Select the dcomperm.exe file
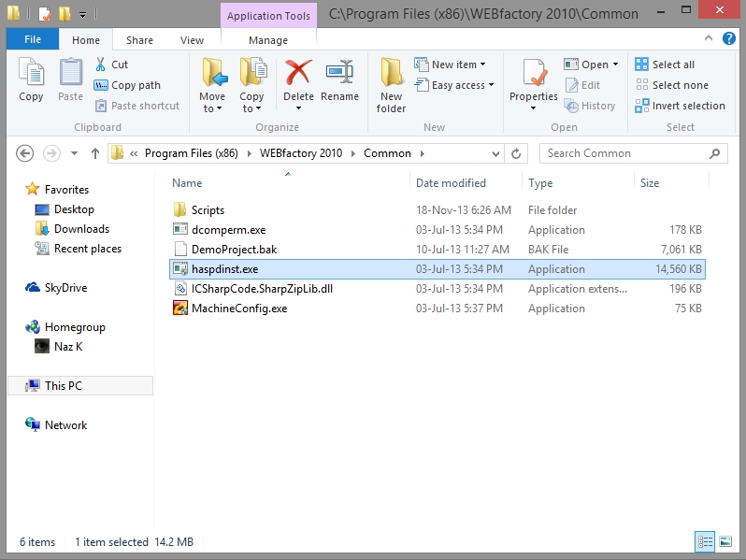Image resolution: width=746 pixels, height=560 pixels. 438,230
